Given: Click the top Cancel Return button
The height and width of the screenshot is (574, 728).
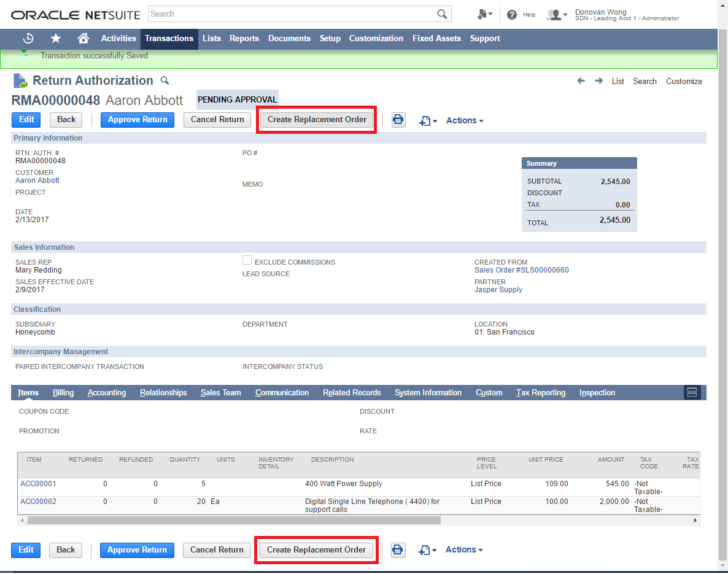Looking at the screenshot, I should (x=217, y=120).
